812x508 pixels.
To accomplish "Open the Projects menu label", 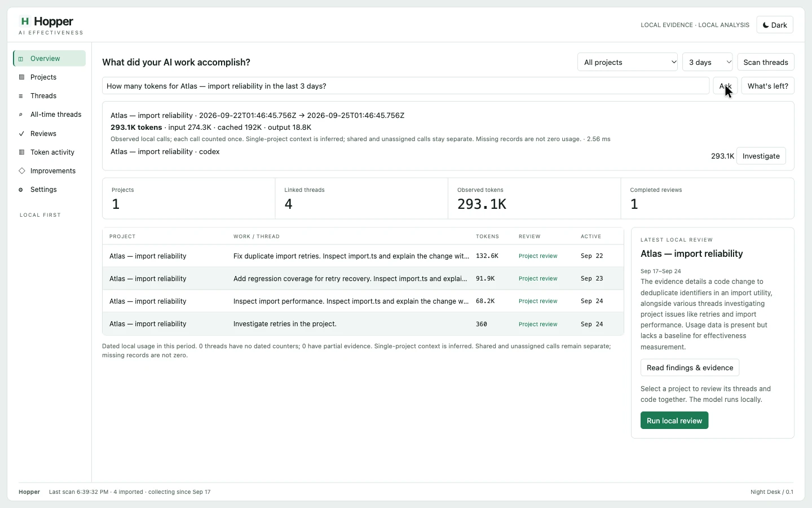I will [43, 77].
